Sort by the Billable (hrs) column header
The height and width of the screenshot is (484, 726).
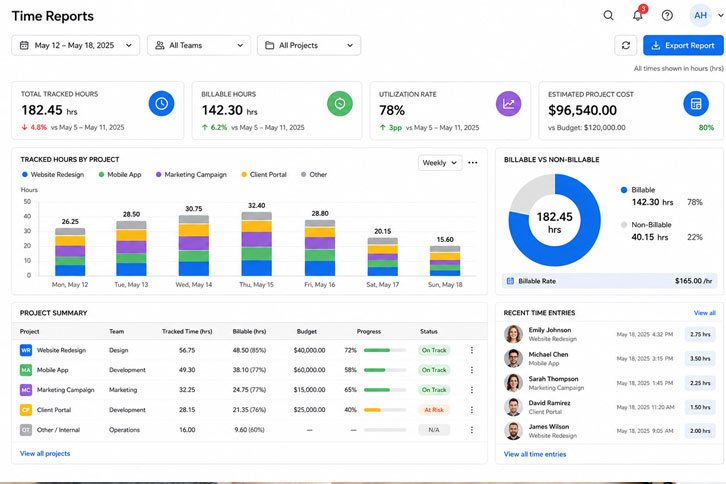pos(249,332)
